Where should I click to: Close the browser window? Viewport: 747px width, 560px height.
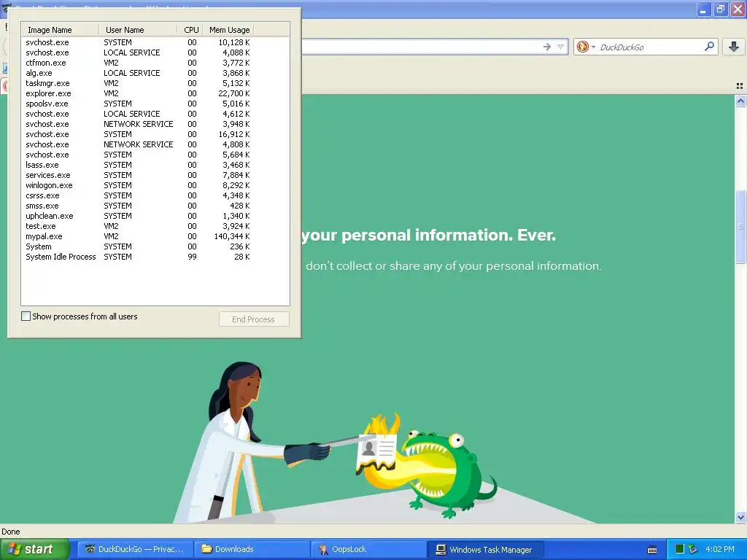(738, 9)
